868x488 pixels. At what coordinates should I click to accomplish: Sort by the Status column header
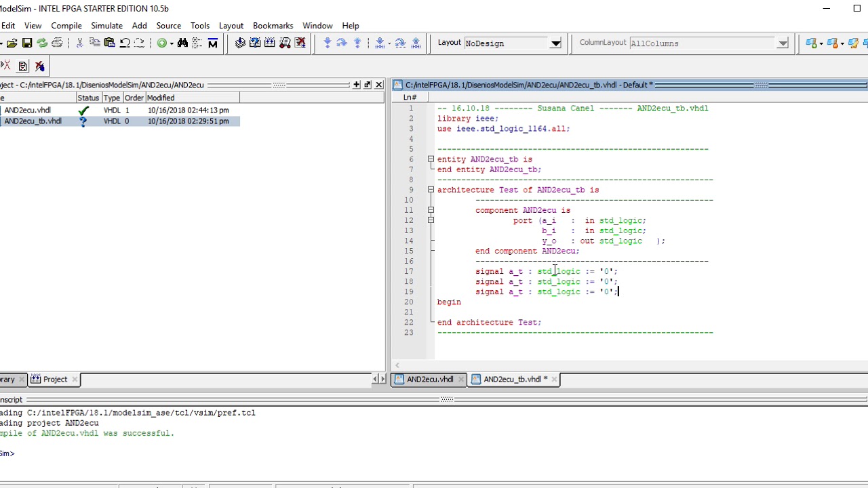pyautogui.click(x=88, y=98)
